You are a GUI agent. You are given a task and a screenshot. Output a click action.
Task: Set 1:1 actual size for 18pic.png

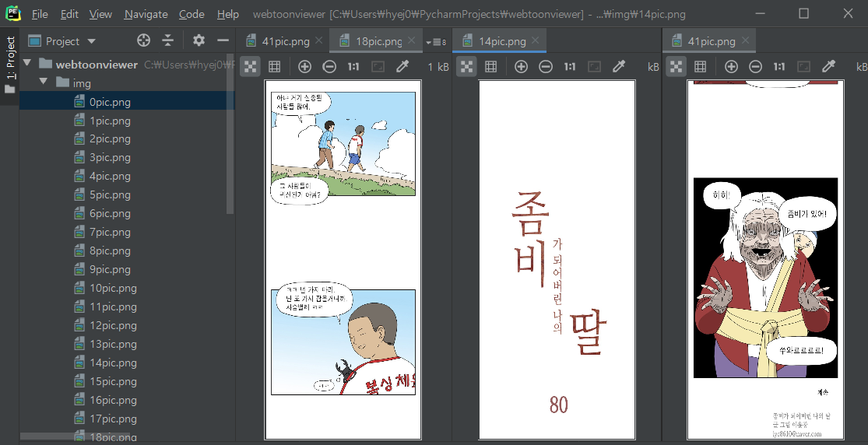coord(353,67)
